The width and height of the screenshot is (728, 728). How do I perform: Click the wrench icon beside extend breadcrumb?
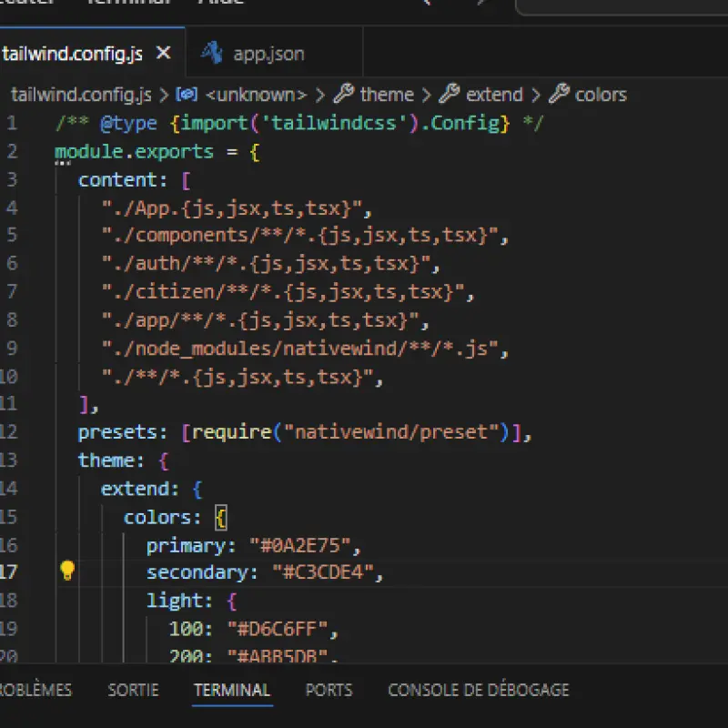(452, 94)
